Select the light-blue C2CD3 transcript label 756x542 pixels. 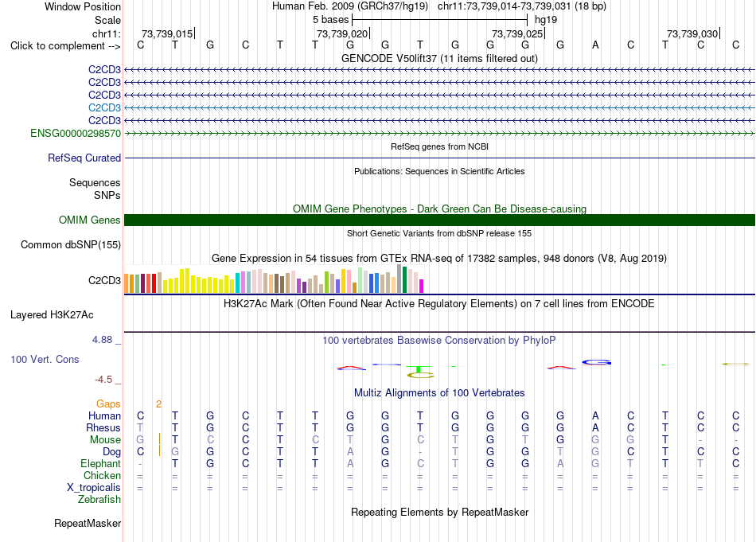(104, 107)
